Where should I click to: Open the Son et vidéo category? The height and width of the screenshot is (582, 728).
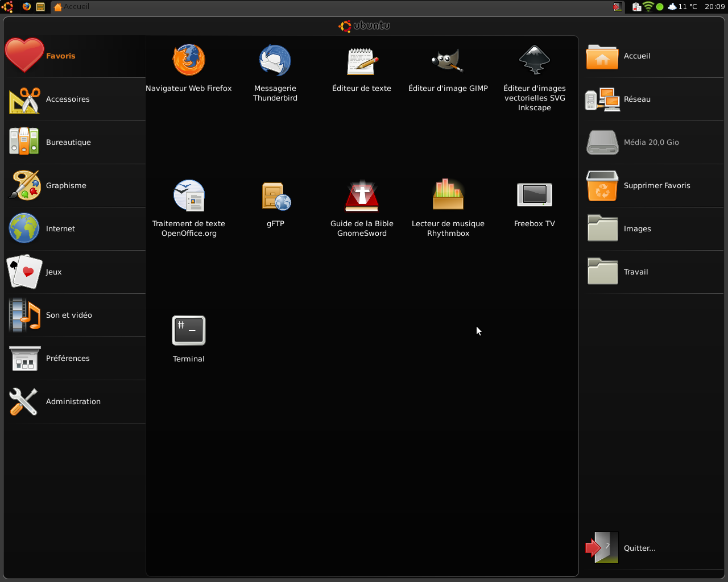[75, 315]
